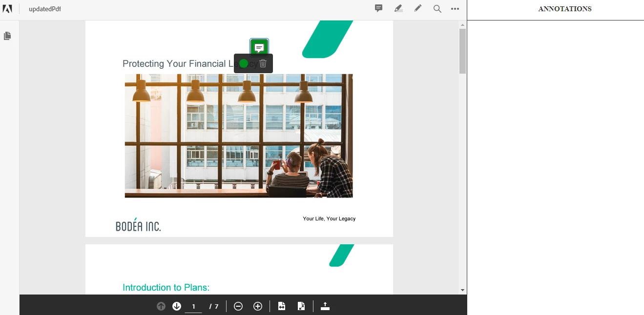Select the highlight text tool

(398, 8)
